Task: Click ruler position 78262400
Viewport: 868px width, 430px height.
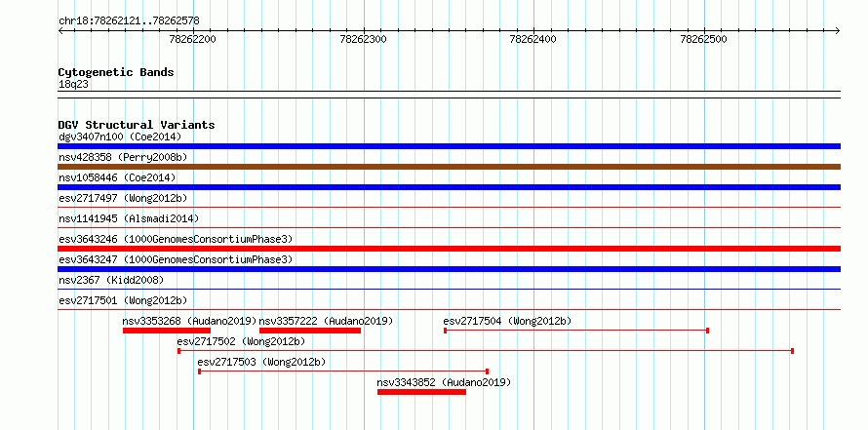Action: pos(533,39)
